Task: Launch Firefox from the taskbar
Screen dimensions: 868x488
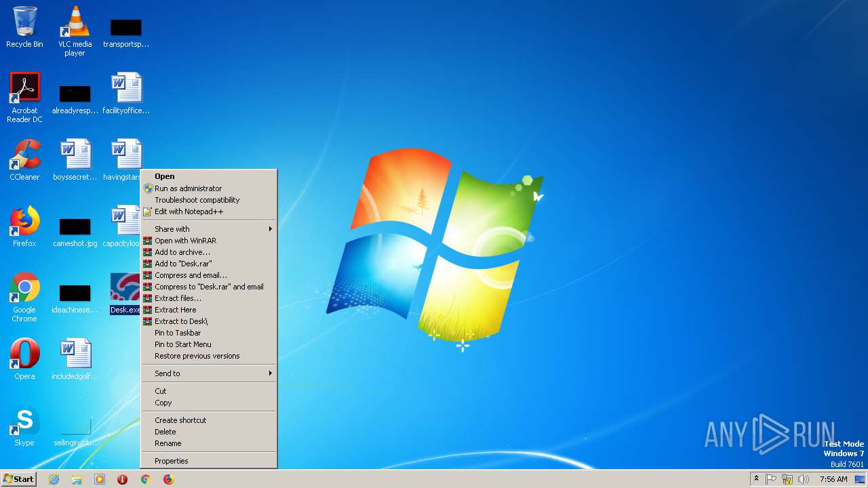Action: tap(168, 479)
